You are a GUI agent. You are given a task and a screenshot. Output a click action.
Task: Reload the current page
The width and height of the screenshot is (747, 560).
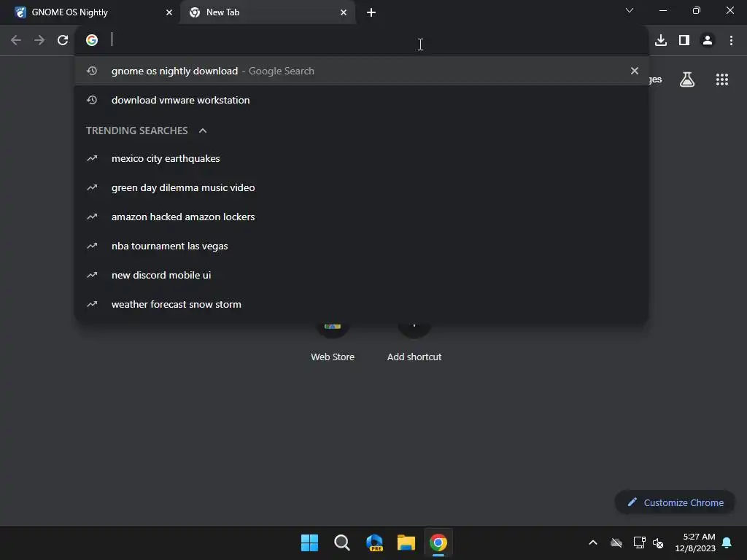click(x=63, y=41)
